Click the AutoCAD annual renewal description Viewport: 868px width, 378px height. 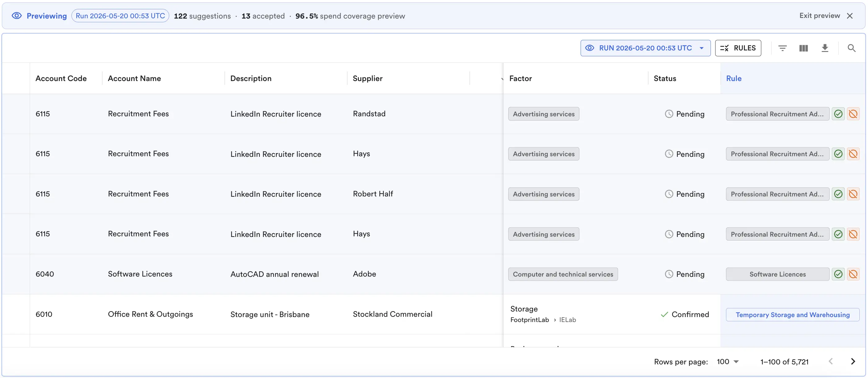pyautogui.click(x=274, y=274)
